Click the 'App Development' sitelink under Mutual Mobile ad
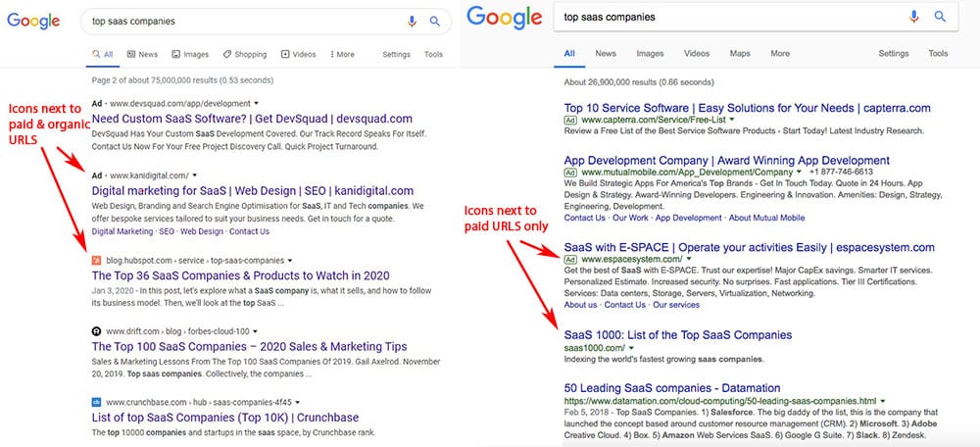The width and height of the screenshot is (980, 447). click(x=688, y=219)
